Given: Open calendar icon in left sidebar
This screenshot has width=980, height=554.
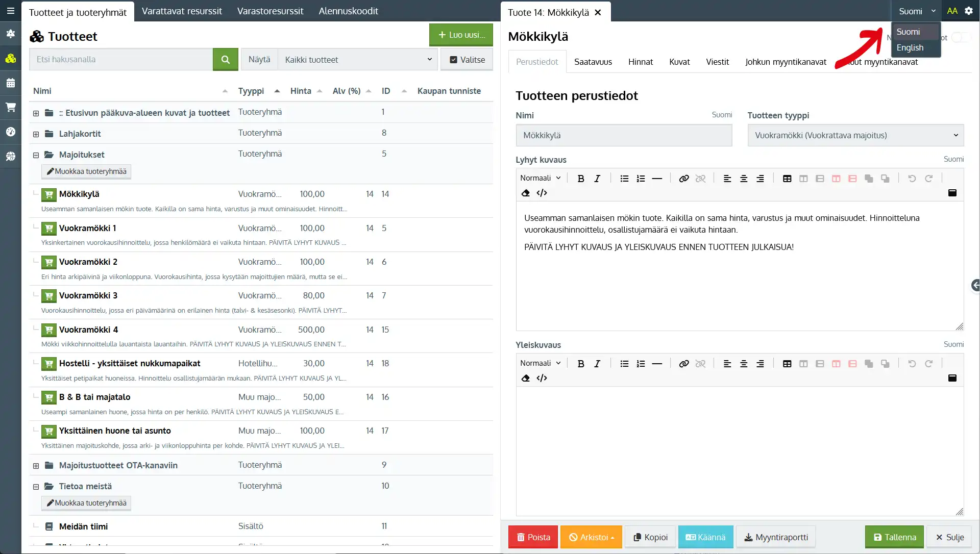Looking at the screenshot, I should pyautogui.click(x=10, y=83).
